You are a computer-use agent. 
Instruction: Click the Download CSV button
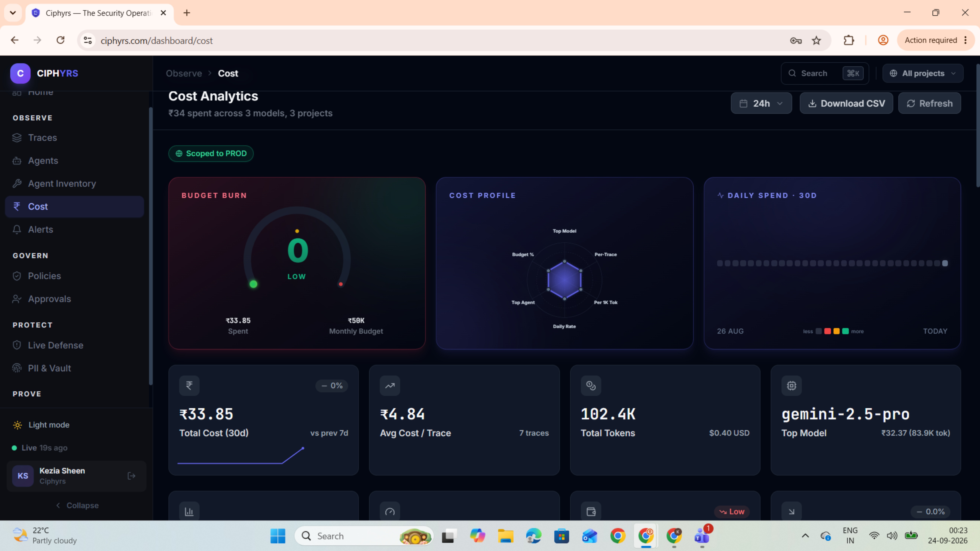pyautogui.click(x=846, y=104)
